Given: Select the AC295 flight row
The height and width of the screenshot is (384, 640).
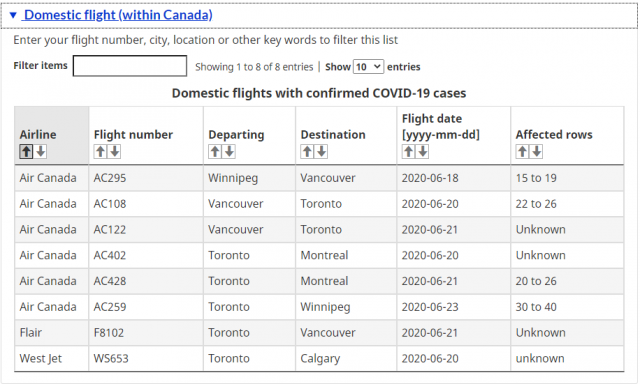Looking at the screenshot, I should point(319,178).
